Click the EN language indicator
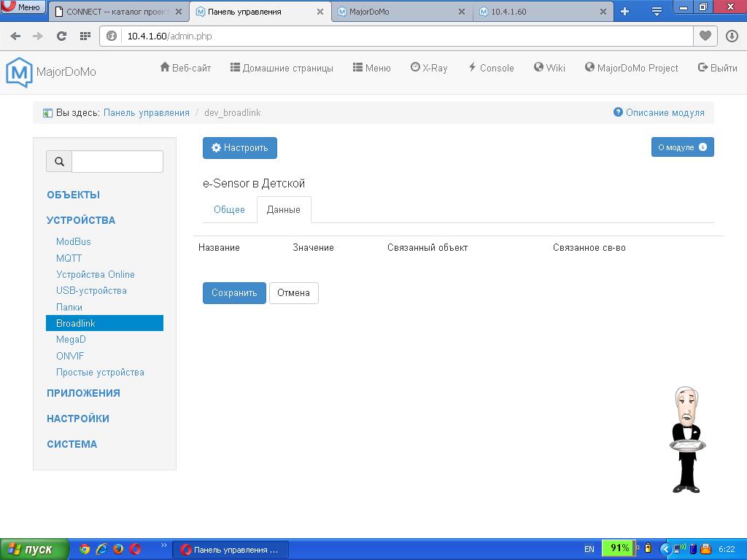Viewport: 747px width, 560px height. click(x=589, y=549)
